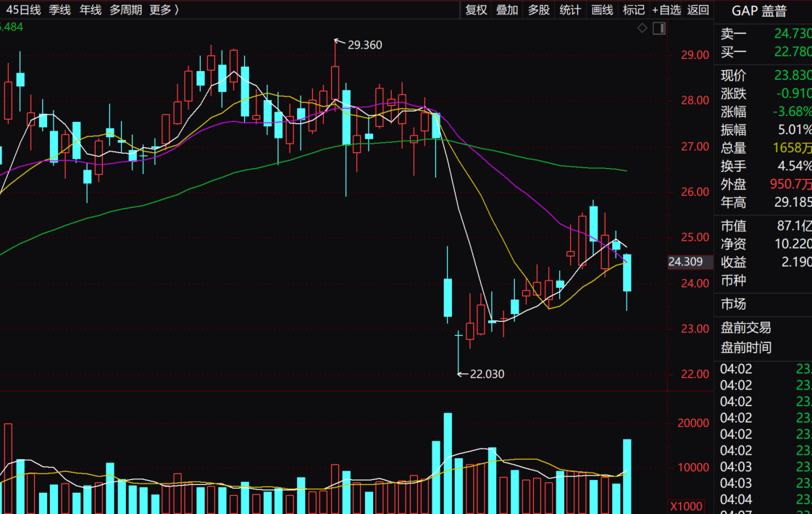Open 多股 multi-stock comparison
Image resolution: width=812 pixels, height=514 pixels.
coord(539,9)
